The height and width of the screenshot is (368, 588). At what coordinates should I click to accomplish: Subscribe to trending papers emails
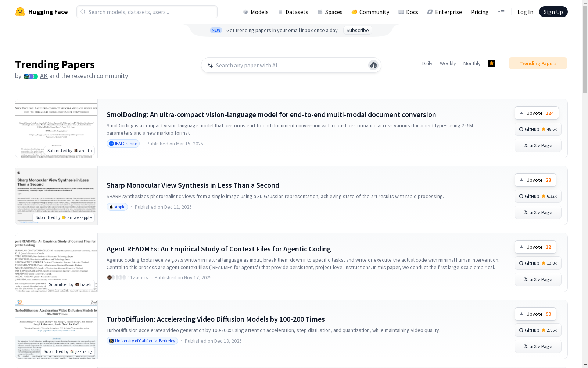click(x=358, y=30)
